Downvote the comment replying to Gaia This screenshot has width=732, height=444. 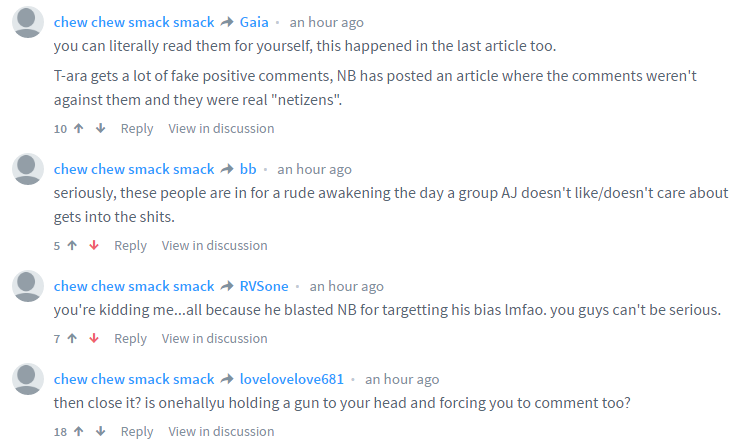point(100,128)
